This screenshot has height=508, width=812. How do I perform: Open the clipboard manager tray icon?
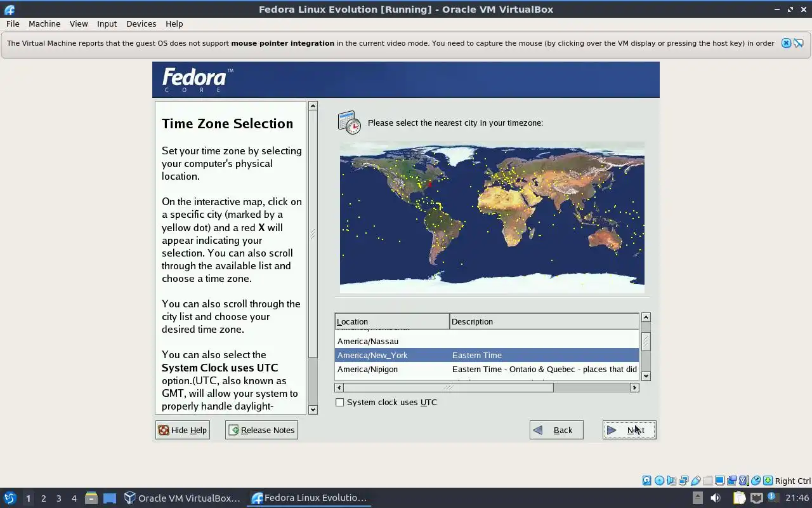[739, 498]
